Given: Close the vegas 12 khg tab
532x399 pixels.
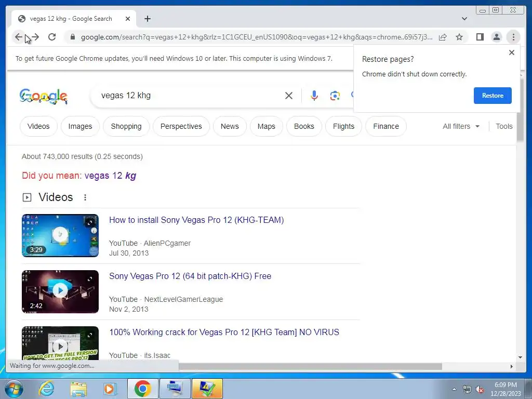Looking at the screenshot, I should [x=128, y=19].
